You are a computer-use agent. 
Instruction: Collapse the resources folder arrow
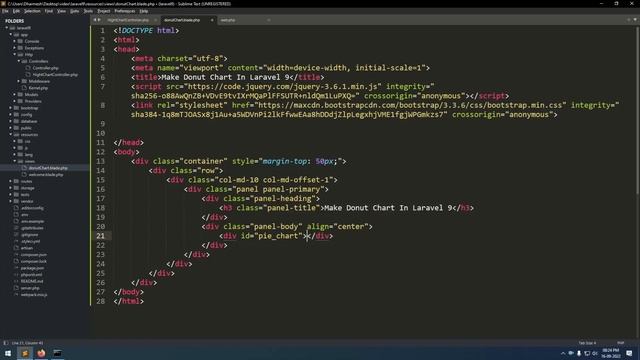point(11,134)
